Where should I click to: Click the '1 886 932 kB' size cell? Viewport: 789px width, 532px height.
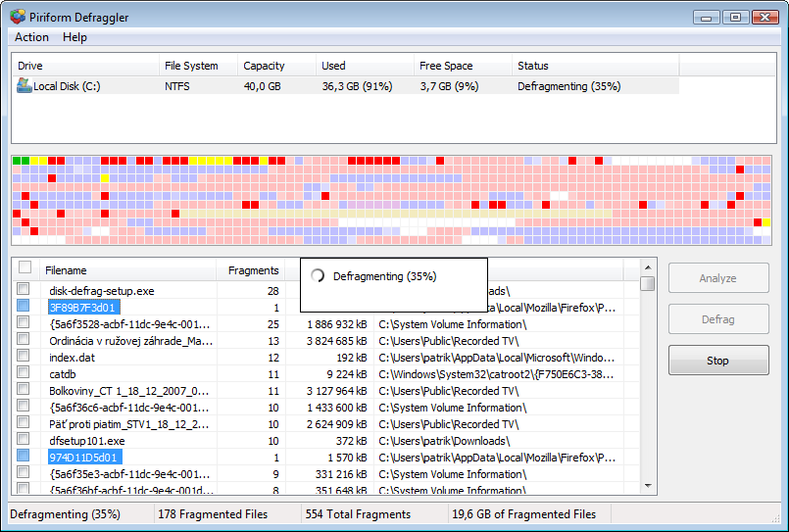point(337,324)
